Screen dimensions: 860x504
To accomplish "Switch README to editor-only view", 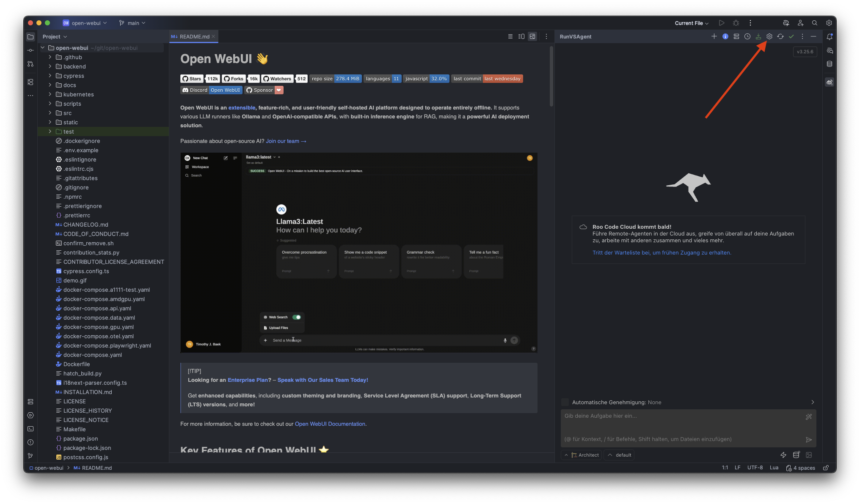I will pos(510,36).
